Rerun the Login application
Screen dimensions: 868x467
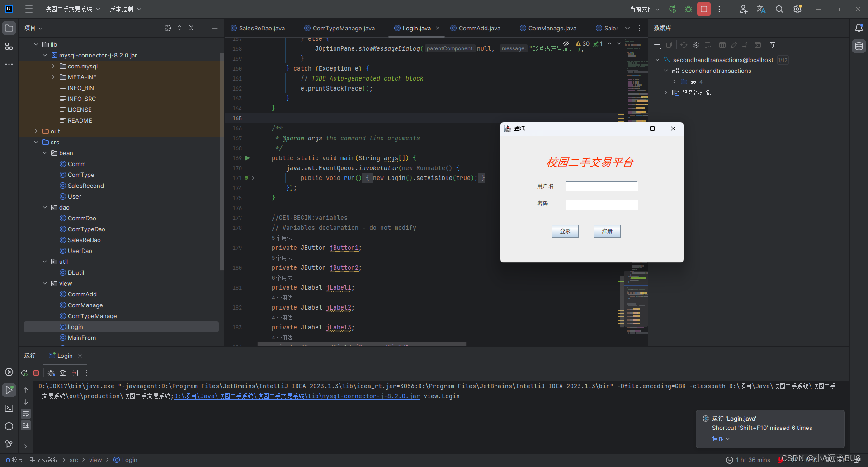point(24,373)
